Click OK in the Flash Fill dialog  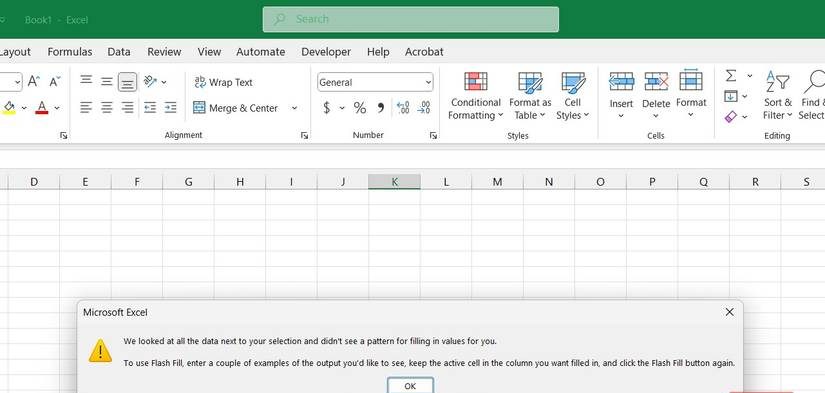click(x=410, y=386)
